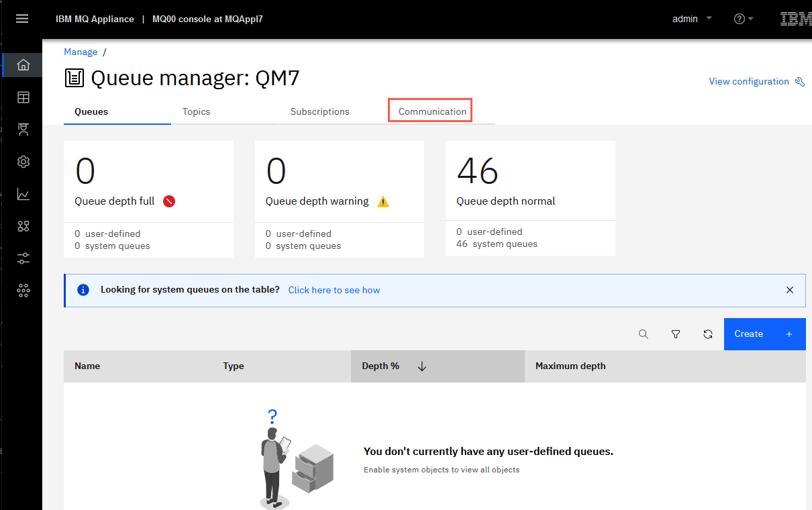
Task: Open the line chart monitoring icon
Action: click(23, 194)
